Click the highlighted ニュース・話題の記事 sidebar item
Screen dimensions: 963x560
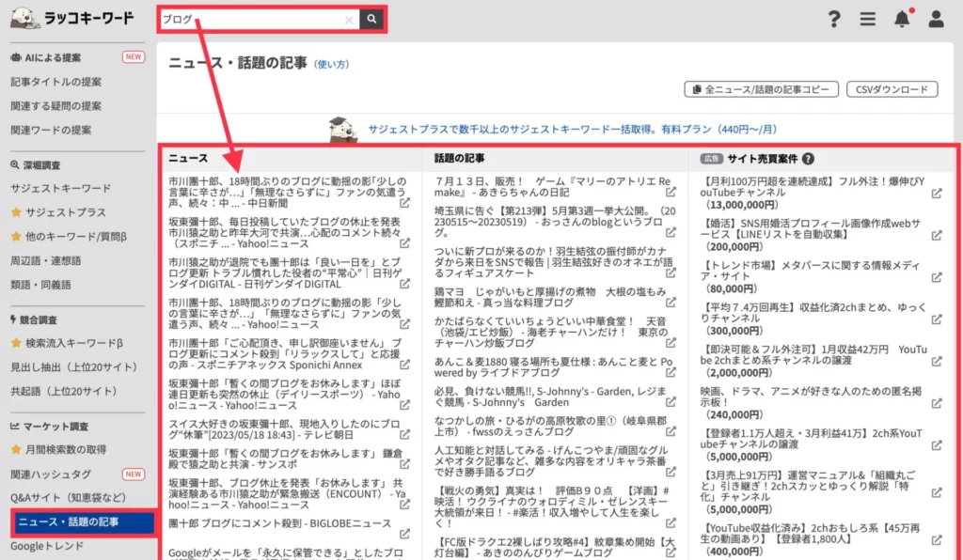point(83,522)
